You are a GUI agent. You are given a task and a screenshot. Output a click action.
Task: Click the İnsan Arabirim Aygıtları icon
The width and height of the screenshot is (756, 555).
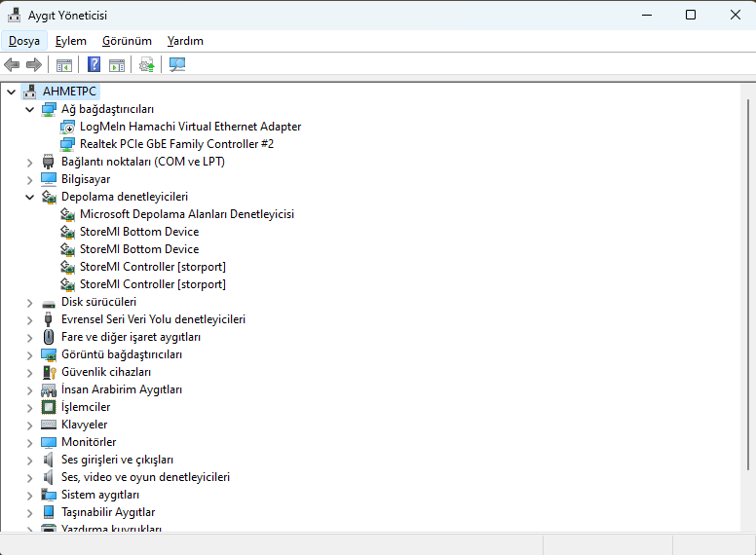(48, 389)
